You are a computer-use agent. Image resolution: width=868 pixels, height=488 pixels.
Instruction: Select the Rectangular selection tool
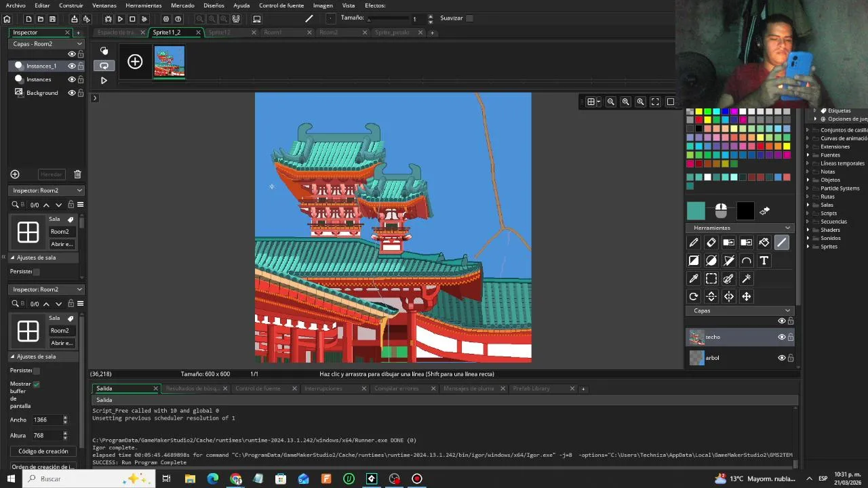711,279
